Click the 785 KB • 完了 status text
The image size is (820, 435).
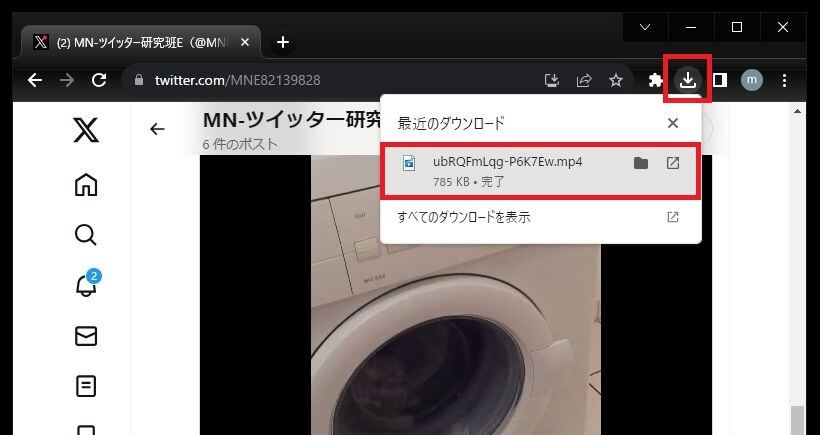(x=469, y=181)
